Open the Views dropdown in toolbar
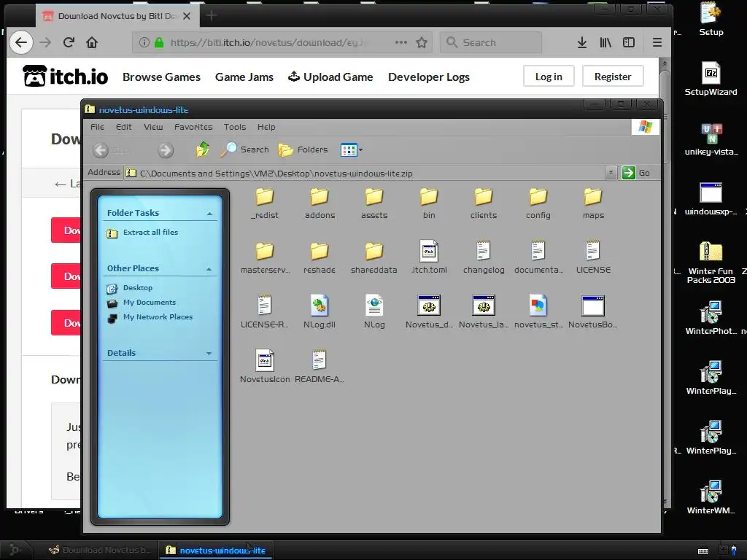 point(352,150)
